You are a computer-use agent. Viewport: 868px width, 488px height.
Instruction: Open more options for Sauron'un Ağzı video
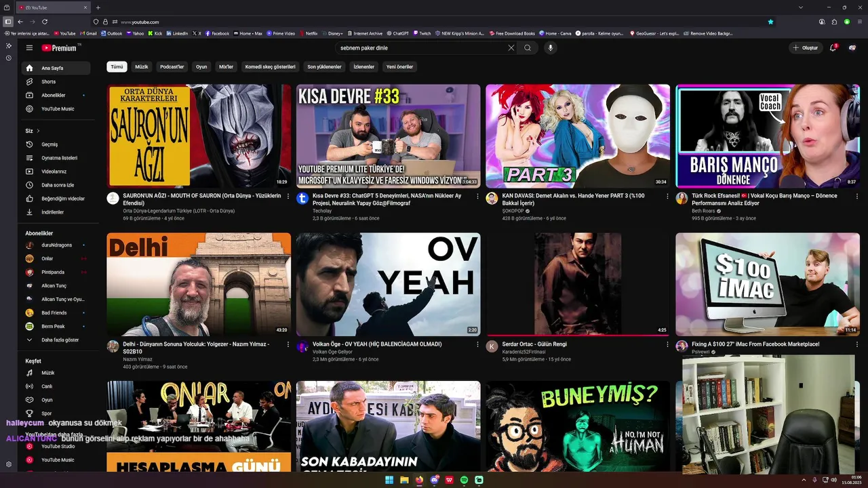288,196
